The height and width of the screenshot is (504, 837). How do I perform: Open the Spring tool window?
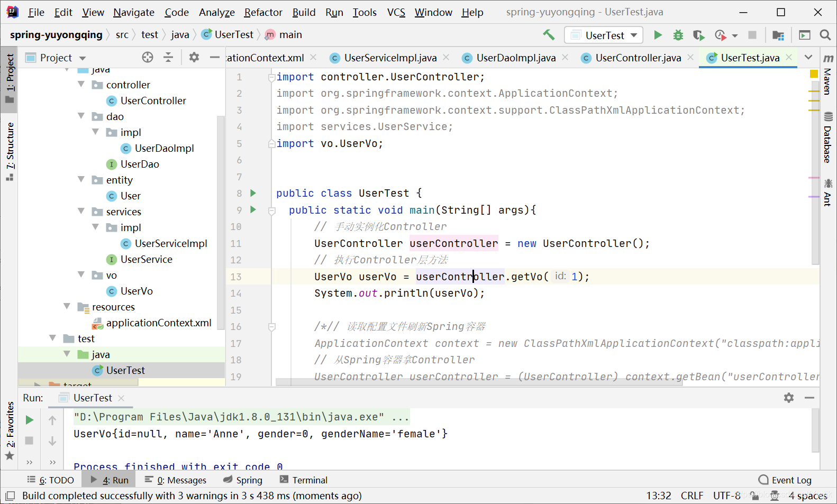(243, 480)
